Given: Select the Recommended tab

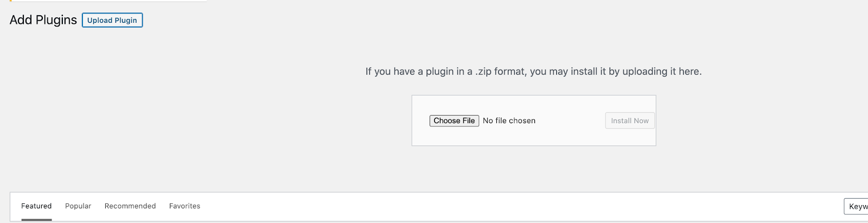Looking at the screenshot, I should point(130,206).
